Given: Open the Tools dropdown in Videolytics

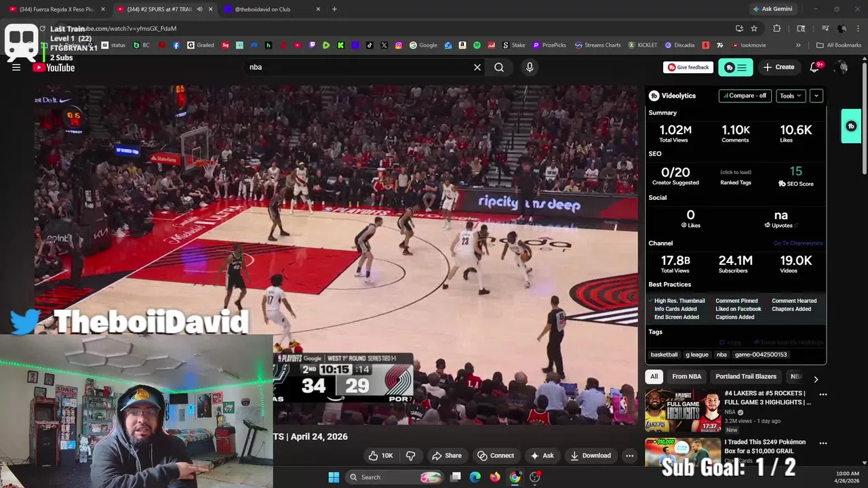Looking at the screenshot, I should point(791,96).
